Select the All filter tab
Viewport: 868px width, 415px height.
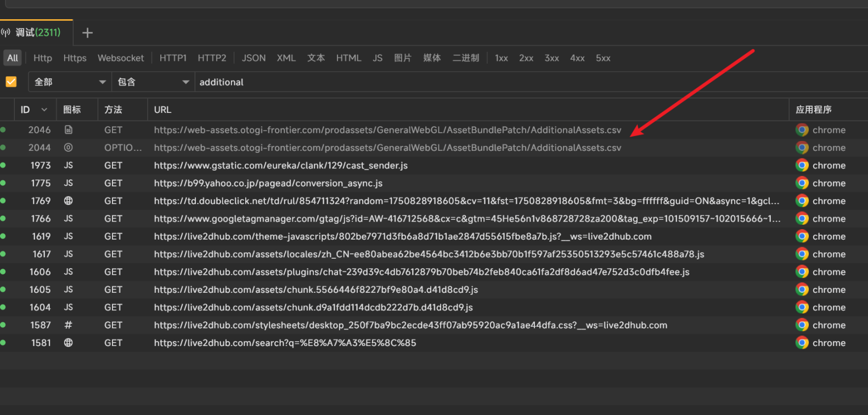point(13,58)
